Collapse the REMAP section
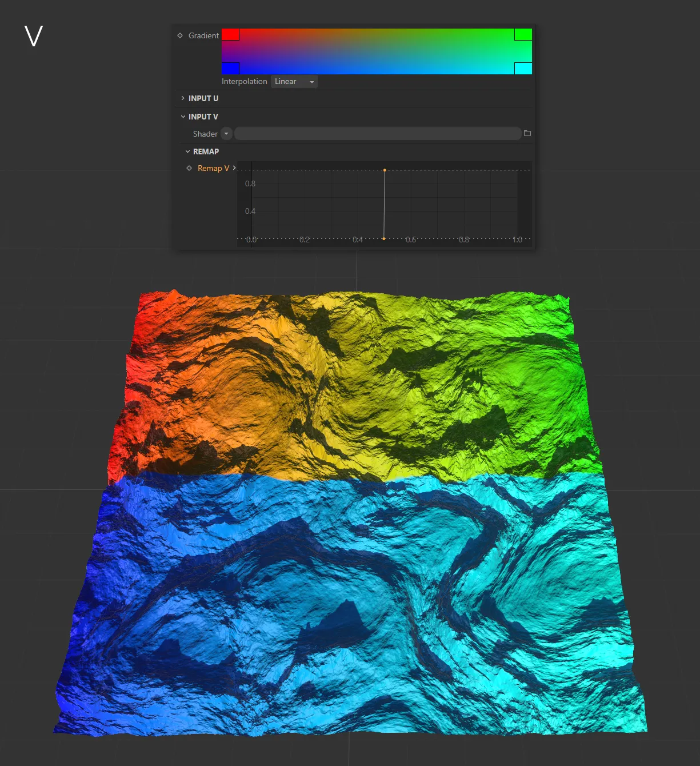Screen dimensions: 700x766 click(x=187, y=151)
